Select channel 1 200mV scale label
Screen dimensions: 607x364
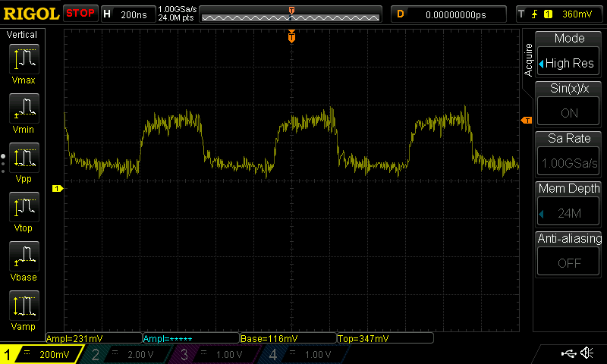point(54,354)
